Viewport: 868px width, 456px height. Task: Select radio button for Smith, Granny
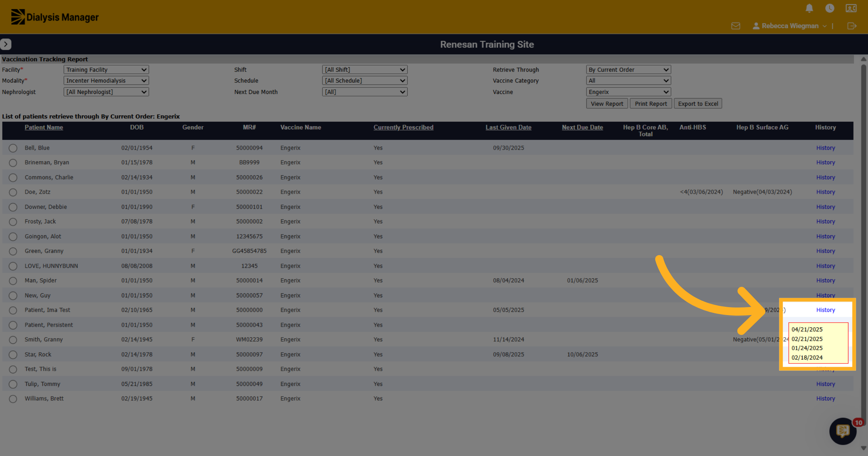coord(13,340)
